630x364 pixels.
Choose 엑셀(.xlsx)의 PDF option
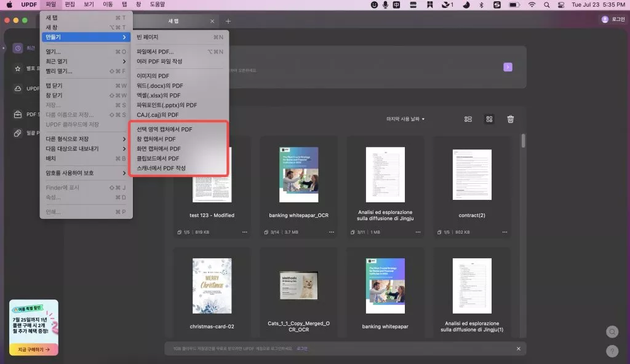[180, 95]
